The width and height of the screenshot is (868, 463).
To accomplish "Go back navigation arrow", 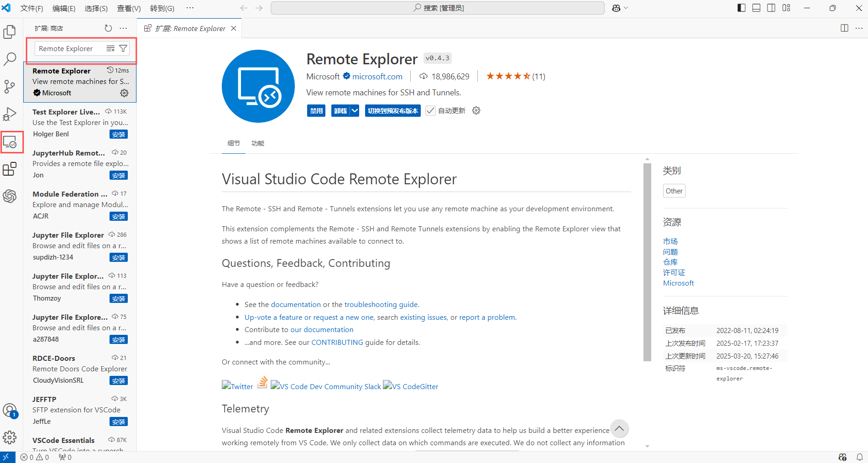I will (244, 8).
